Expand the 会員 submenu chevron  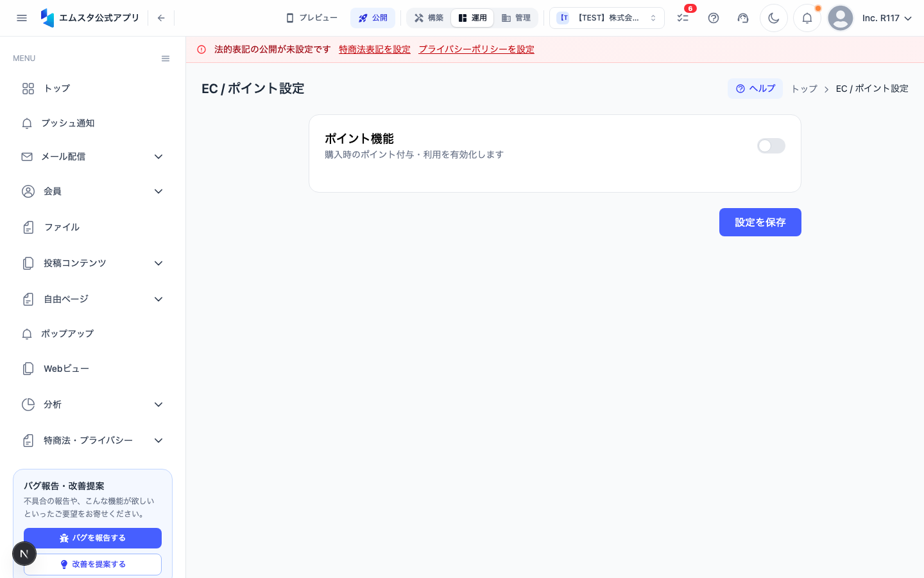click(158, 191)
